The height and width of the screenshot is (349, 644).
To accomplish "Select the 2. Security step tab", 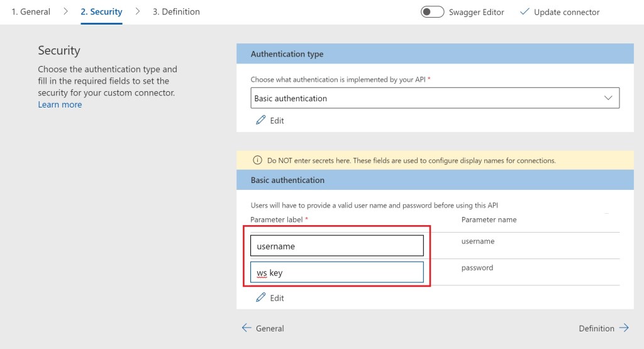I will coord(101,11).
